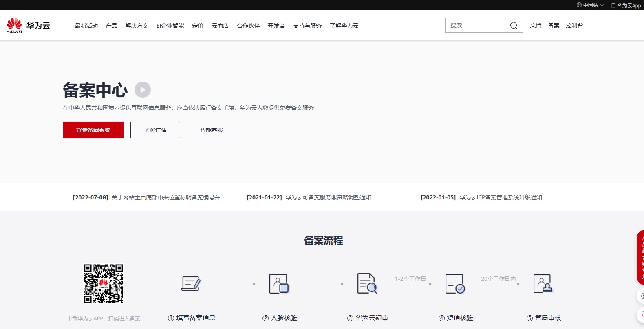Click the magnifying glass search icon
This screenshot has width=644, height=329.
pos(514,26)
